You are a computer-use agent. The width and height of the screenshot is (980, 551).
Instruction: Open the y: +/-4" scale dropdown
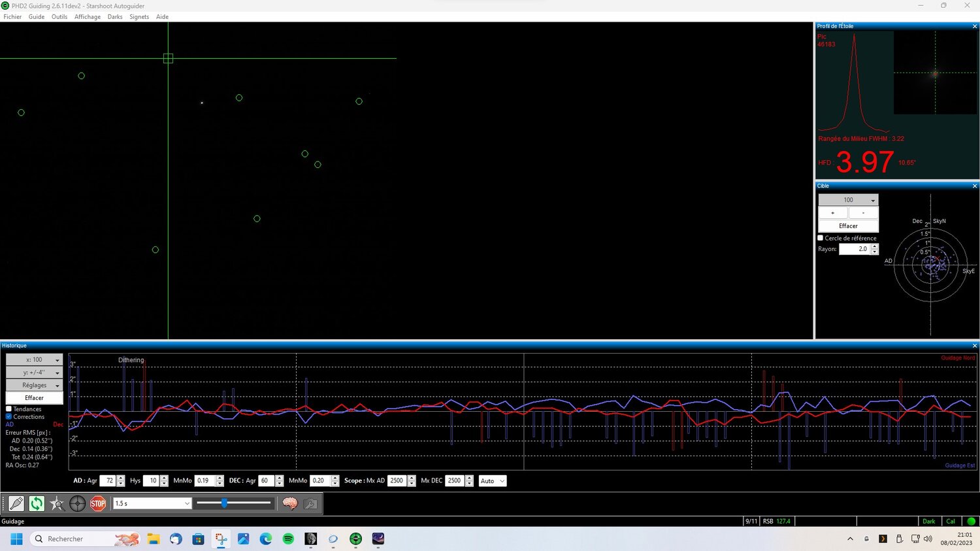pyautogui.click(x=34, y=373)
